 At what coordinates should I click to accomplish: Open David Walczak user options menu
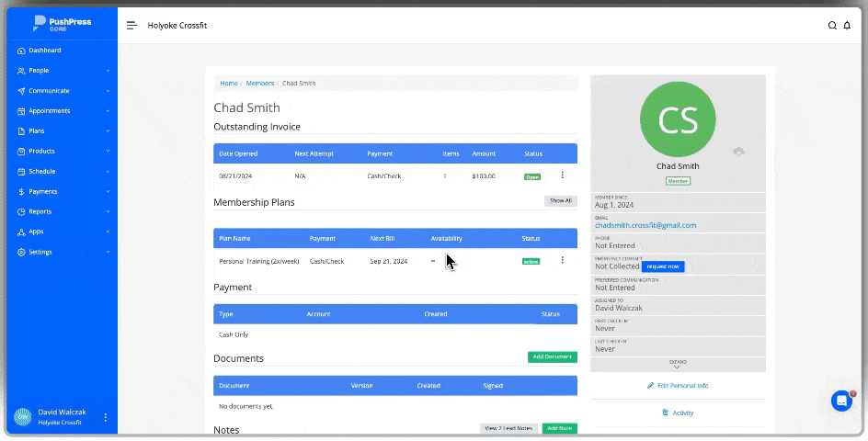(105, 417)
